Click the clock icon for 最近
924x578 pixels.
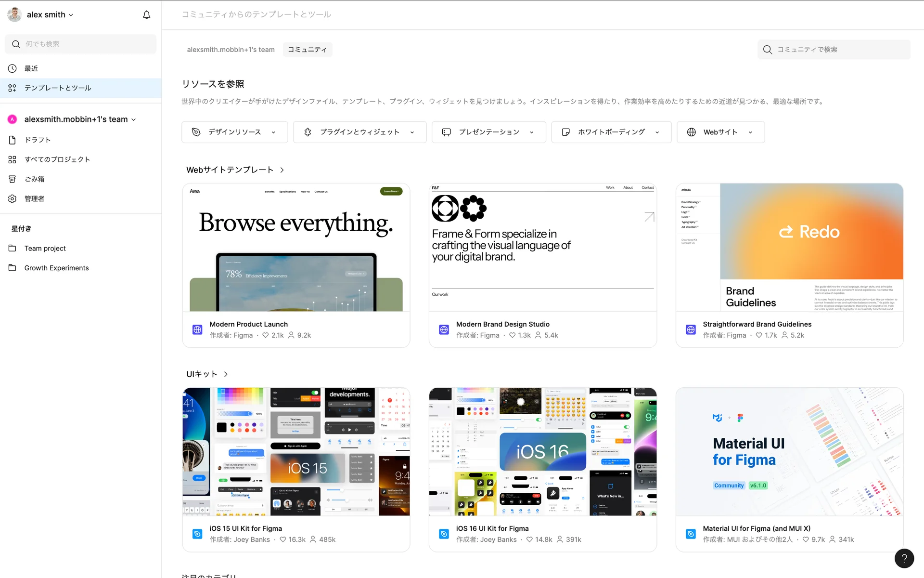click(x=13, y=68)
